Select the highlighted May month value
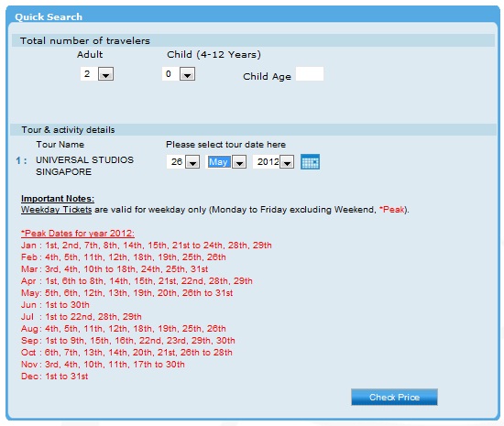 pyautogui.click(x=219, y=162)
